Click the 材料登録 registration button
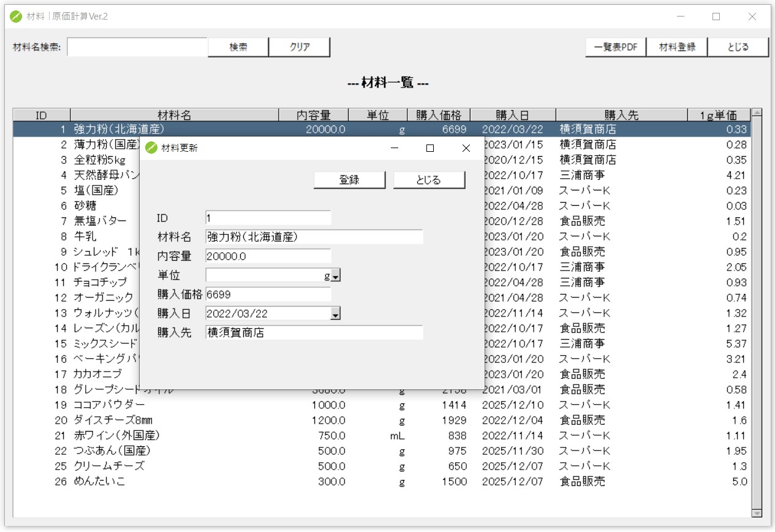This screenshot has width=775, height=532. (x=677, y=47)
